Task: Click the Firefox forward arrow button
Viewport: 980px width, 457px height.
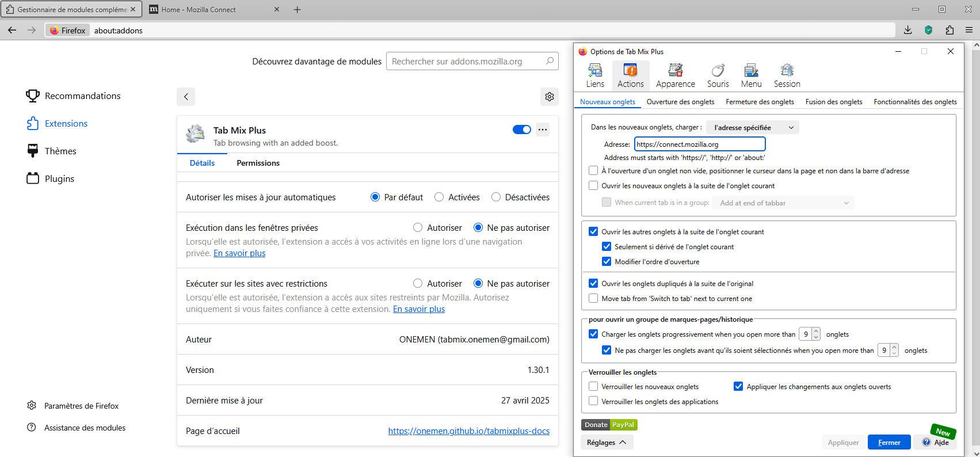Action: click(32, 30)
